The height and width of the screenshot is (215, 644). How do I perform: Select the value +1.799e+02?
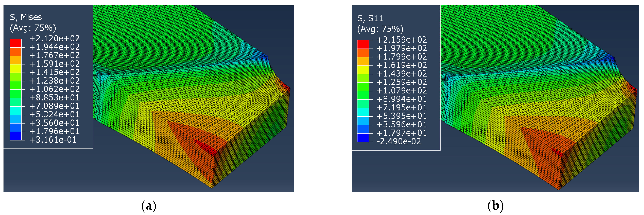point(402,57)
